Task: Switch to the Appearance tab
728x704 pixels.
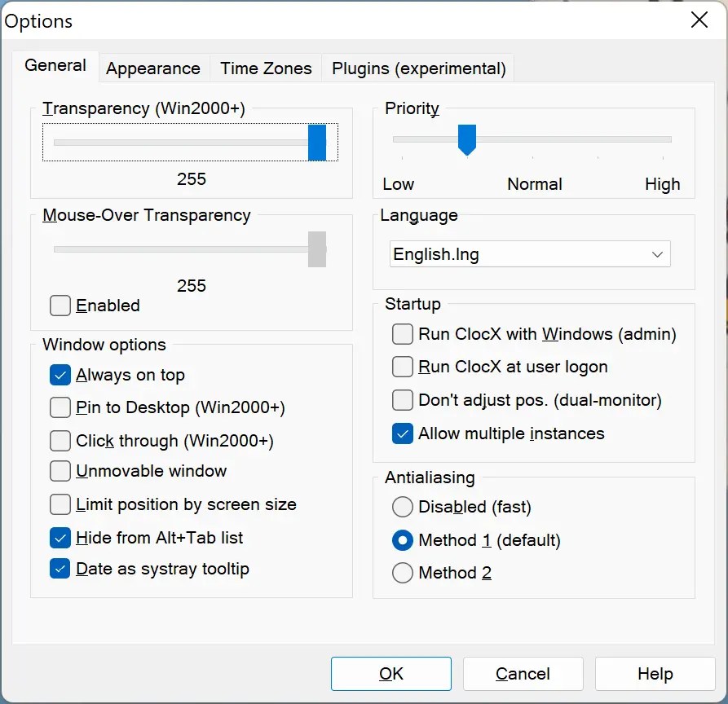Action: click(x=153, y=68)
